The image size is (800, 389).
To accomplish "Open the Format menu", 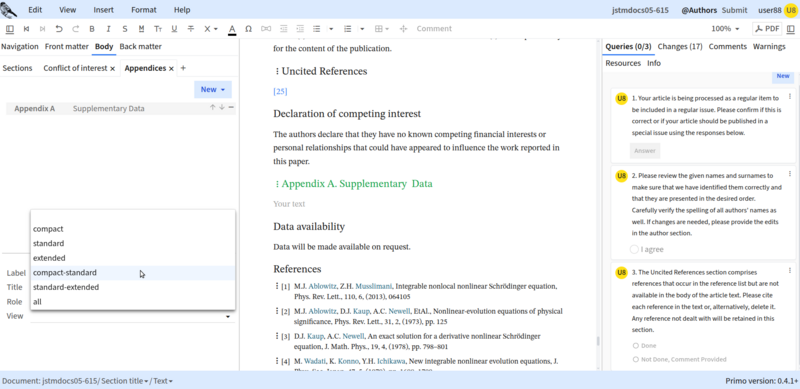I will pos(144,10).
